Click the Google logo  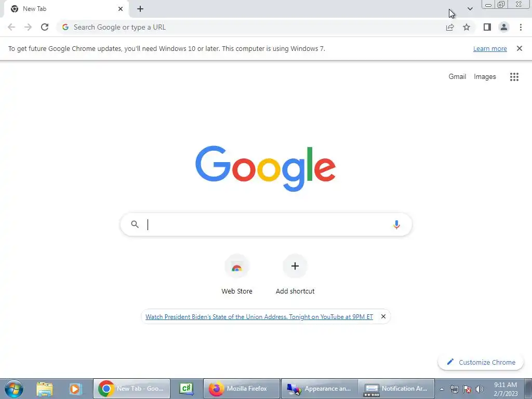[x=265, y=169]
